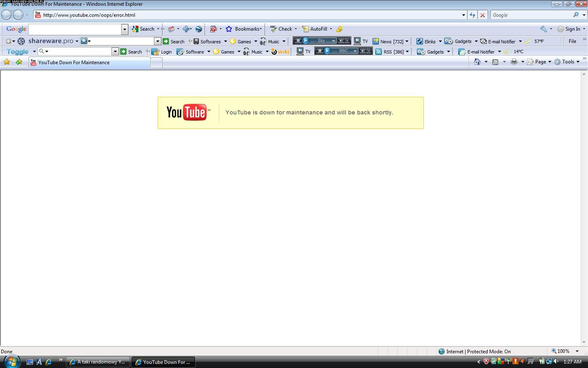The image size is (588, 368).
Task: Open the Tools menu
Action: 567,62
